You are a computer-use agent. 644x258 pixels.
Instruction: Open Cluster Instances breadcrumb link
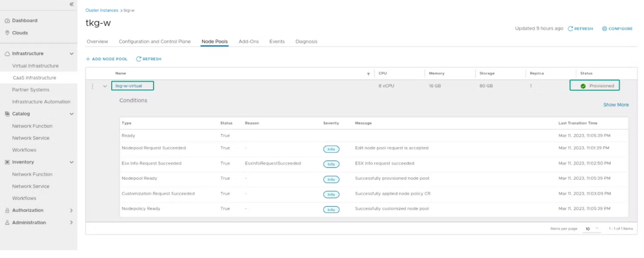[x=102, y=10]
